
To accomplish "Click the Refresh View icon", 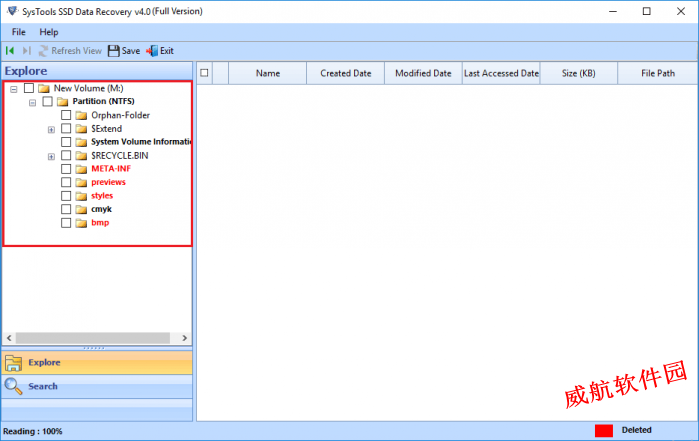I will 43,51.
